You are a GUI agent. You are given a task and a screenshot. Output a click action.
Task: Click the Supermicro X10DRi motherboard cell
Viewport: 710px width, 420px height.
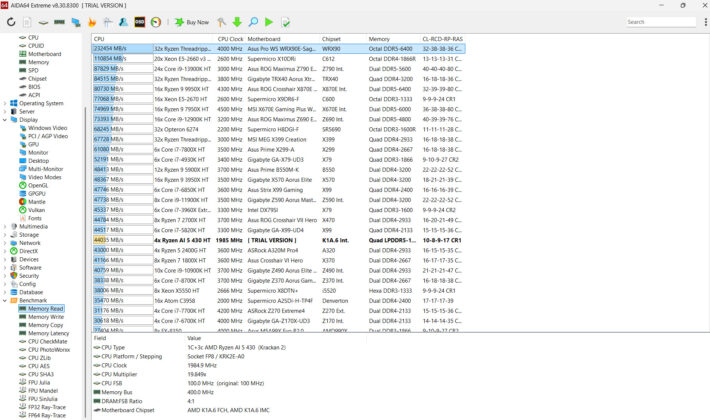tap(271, 59)
